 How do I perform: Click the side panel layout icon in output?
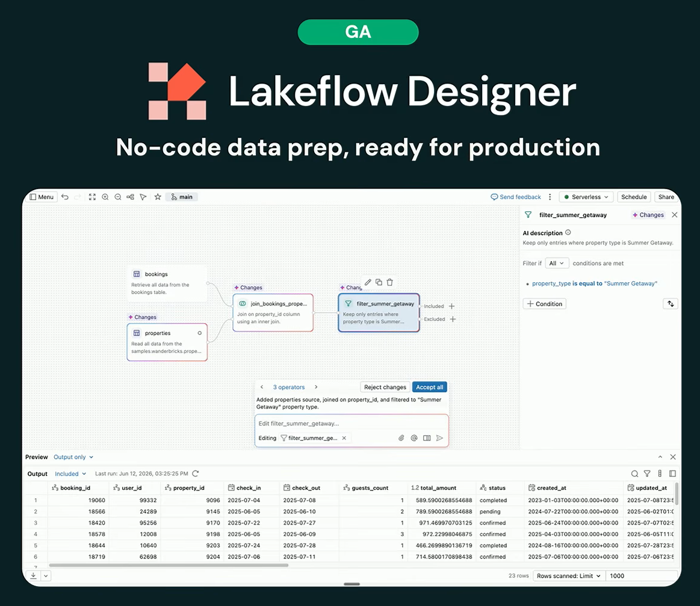672,474
